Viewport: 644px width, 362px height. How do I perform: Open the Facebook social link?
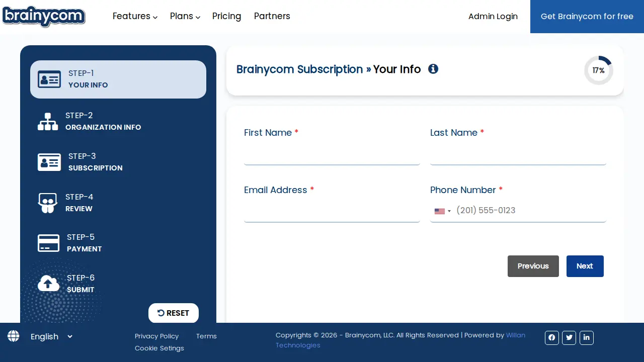(552, 337)
